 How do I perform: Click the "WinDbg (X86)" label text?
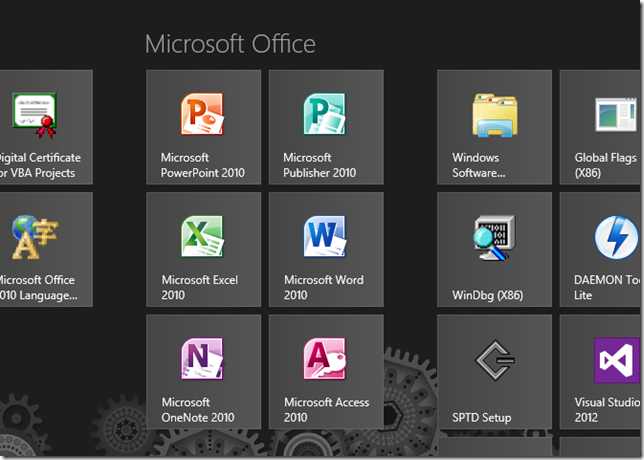point(488,295)
